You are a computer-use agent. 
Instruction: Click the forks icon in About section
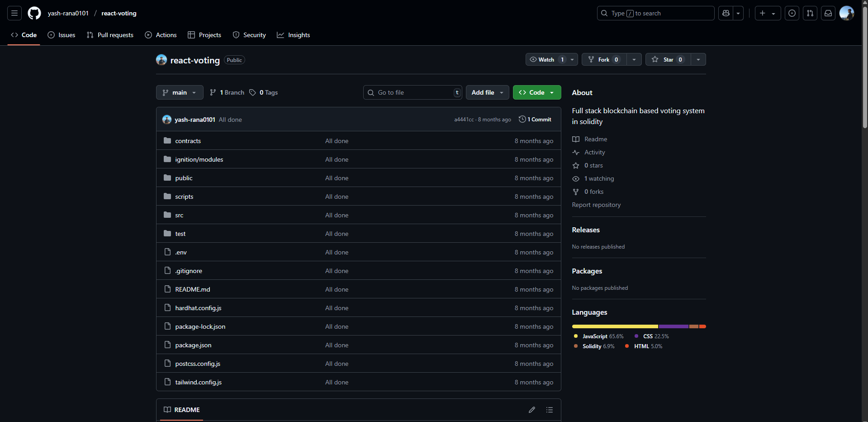pos(576,192)
